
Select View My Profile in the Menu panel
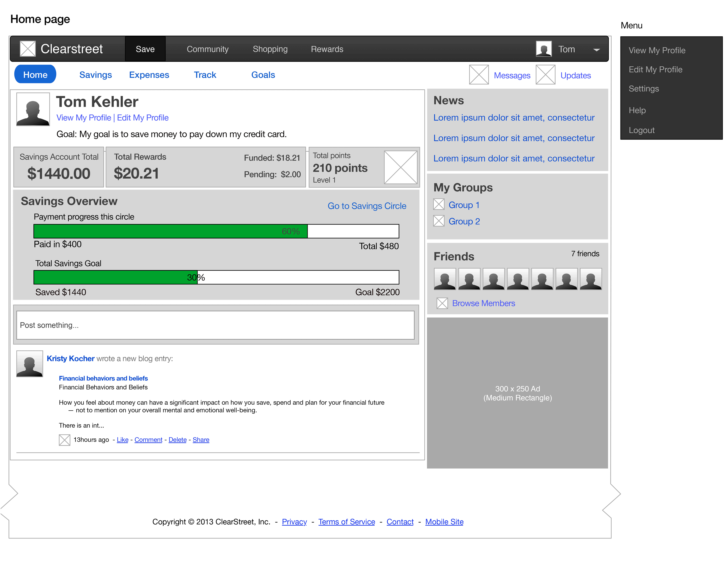(657, 50)
